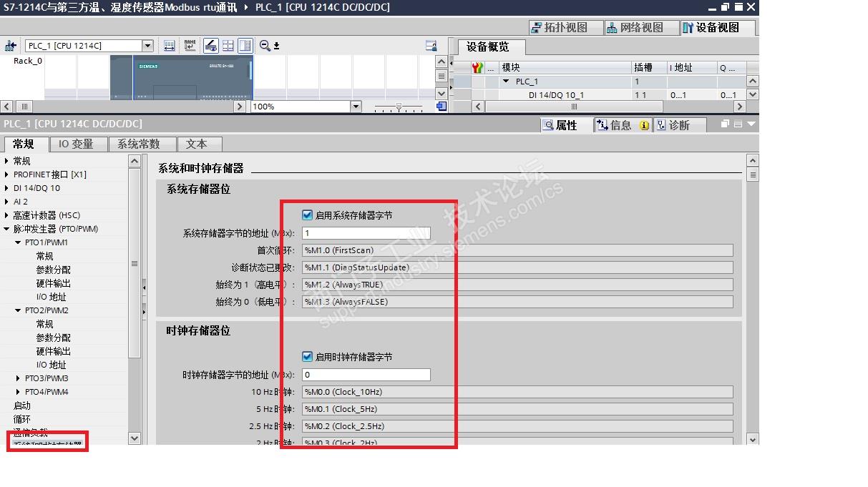Collapse 脉冲发生器 (PTO/PWM) node
868x487 pixels.
7,229
